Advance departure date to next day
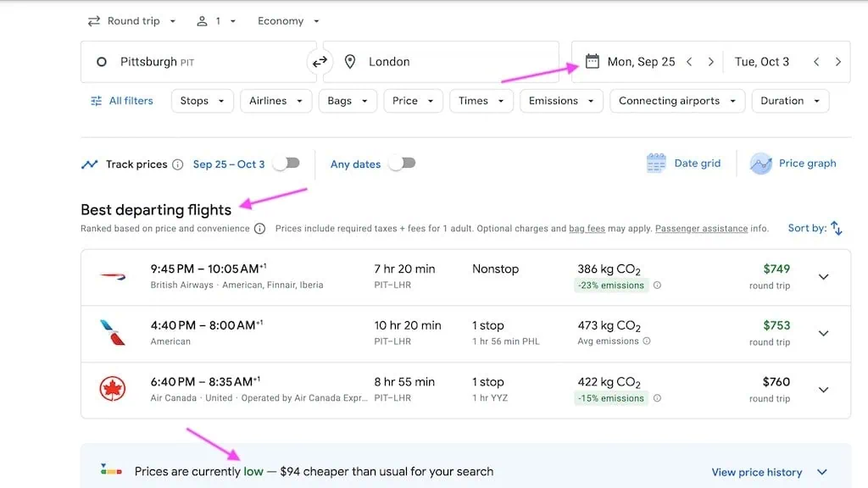Image resolution: width=868 pixels, height=488 pixels. click(711, 62)
